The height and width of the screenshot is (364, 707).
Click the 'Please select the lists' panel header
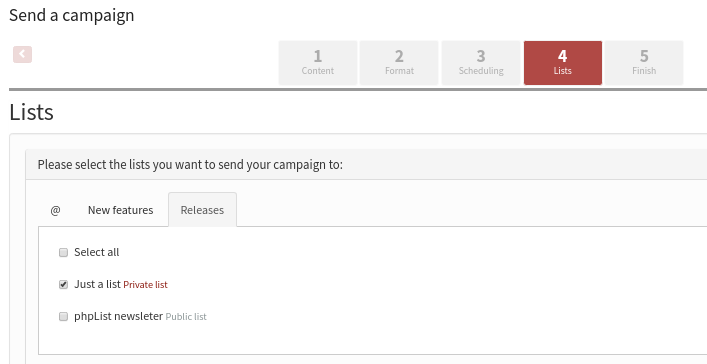pos(366,165)
